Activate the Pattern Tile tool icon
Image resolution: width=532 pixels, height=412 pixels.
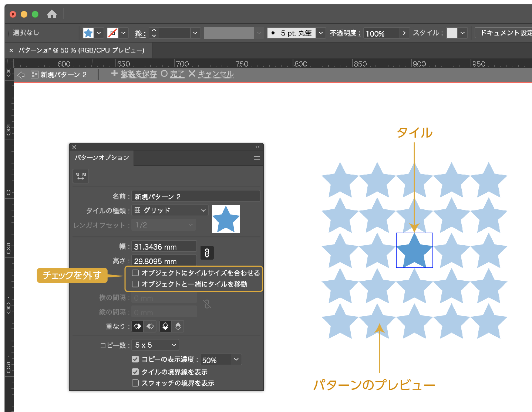pos(81,176)
